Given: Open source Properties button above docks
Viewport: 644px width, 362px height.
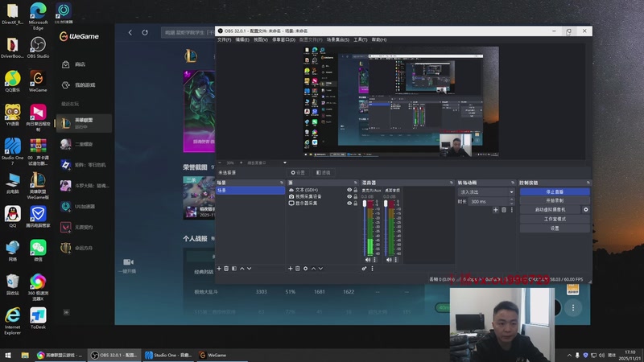Looking at the screenshot, I should [x=298, y=173].
